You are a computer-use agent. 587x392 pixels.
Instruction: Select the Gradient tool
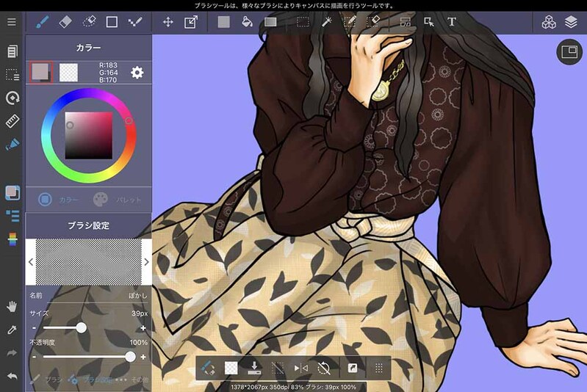[x=270, y=22]
